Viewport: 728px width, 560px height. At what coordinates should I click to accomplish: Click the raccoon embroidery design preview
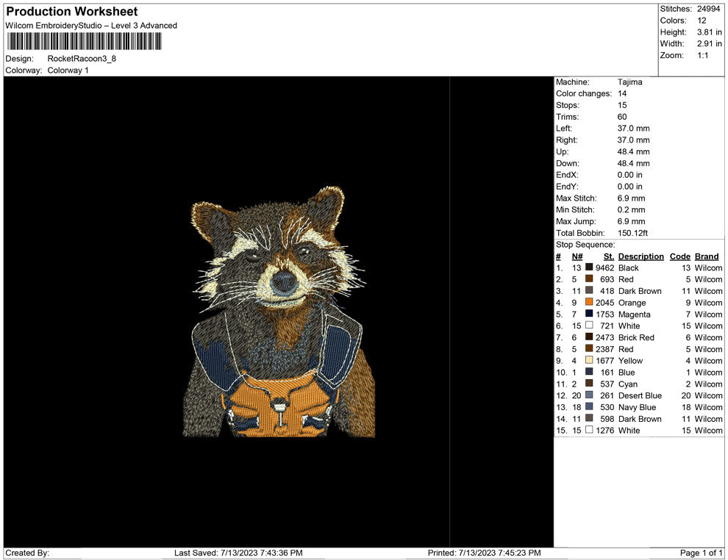pos(278,312)
